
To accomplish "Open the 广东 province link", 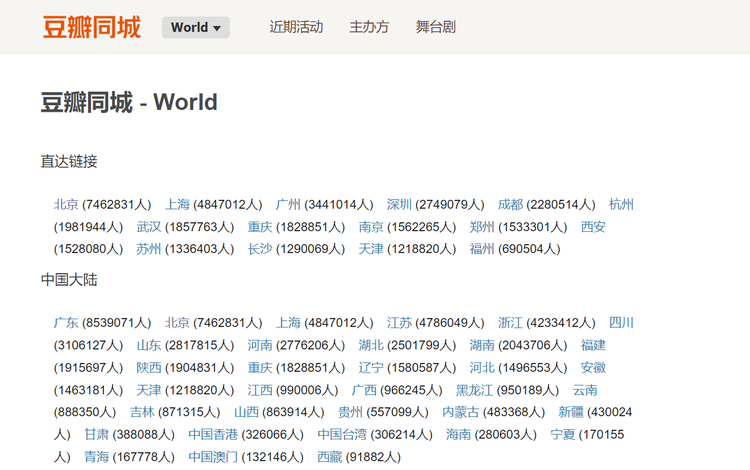I will click(x=66, y=323).
